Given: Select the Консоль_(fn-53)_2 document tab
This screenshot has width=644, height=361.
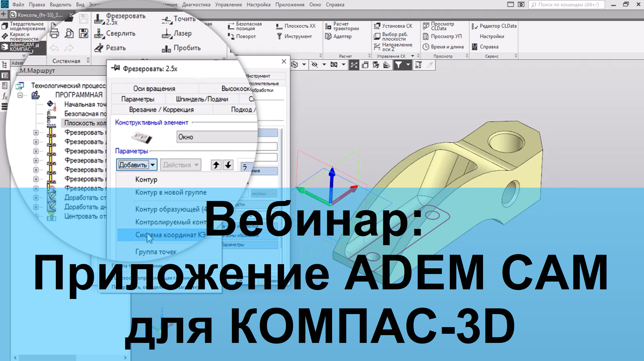Looking at the screenshot, I should click(x=40, y=15).
